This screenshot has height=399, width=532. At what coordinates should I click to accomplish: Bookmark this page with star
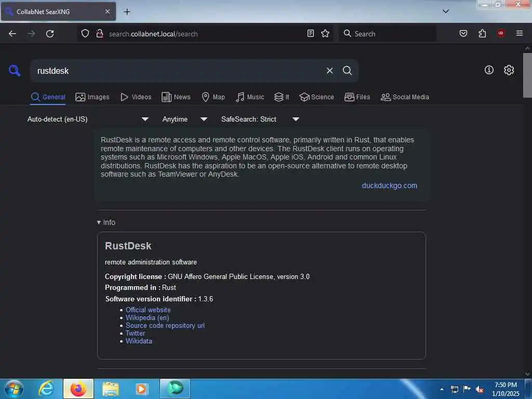325,33
